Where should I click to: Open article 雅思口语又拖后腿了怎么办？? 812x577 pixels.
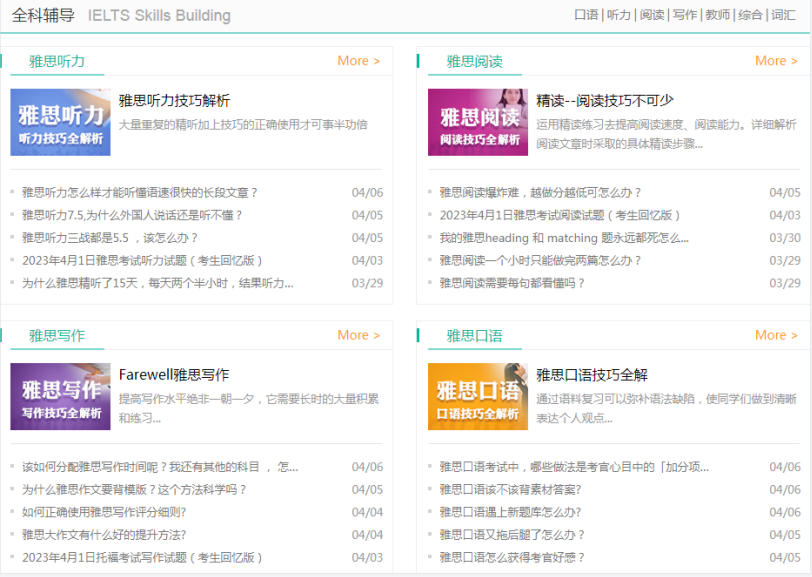click(512, 535)
